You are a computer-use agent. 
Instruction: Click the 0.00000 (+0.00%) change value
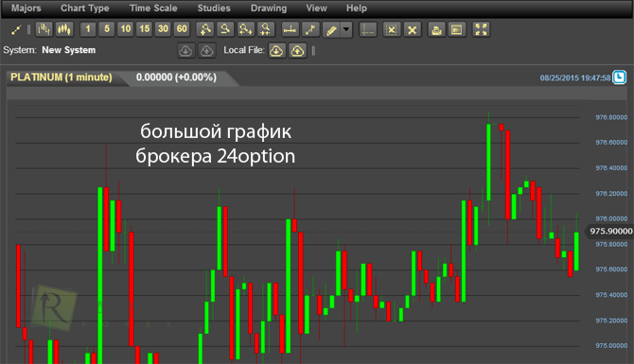[x=176, y=78]
